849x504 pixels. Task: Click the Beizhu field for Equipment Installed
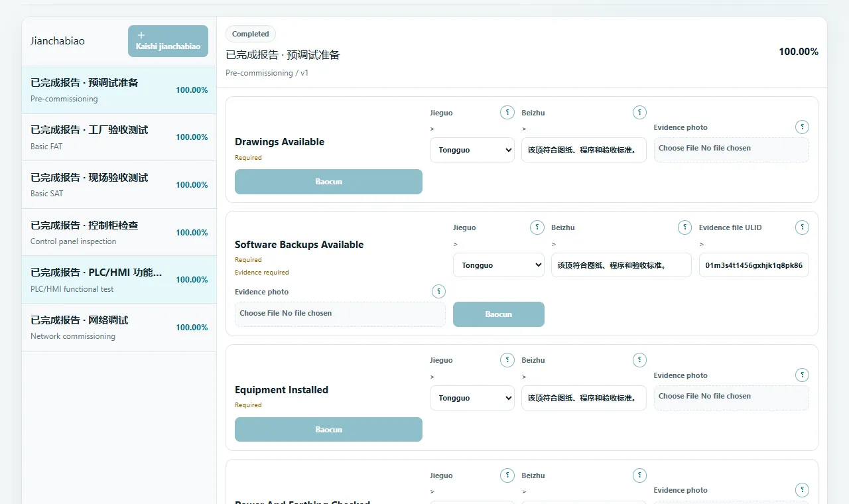click(x=584, y=398)
